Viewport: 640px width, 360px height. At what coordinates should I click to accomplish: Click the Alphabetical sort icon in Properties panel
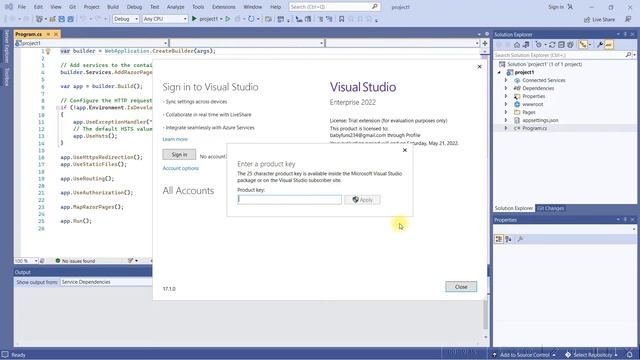coord(508,239)
